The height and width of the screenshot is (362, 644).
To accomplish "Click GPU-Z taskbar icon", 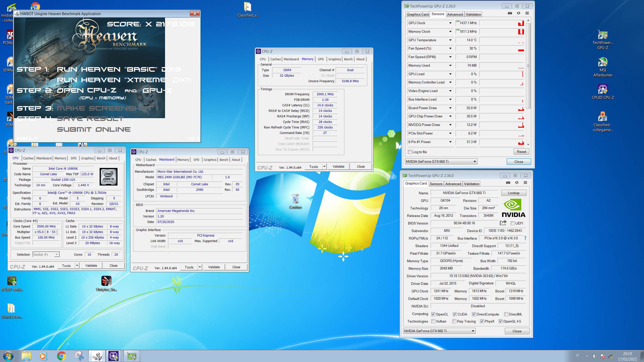I will click(132, 356).
